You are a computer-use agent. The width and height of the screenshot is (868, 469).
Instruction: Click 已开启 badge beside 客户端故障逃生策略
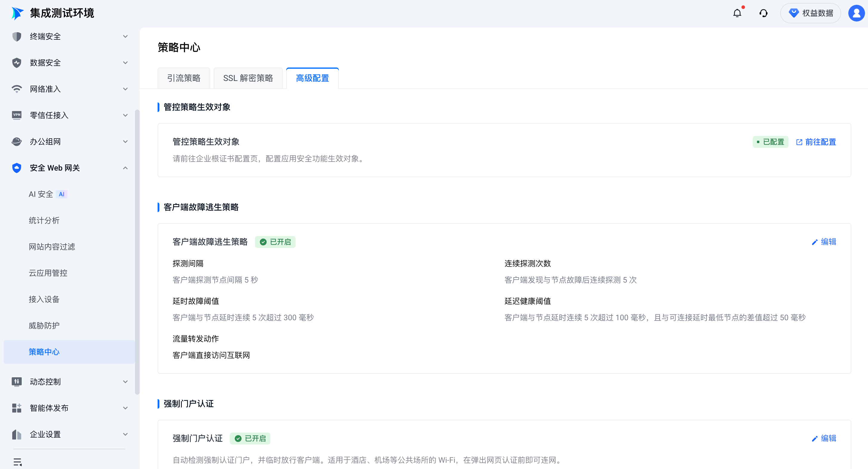[x=275, y=242]
